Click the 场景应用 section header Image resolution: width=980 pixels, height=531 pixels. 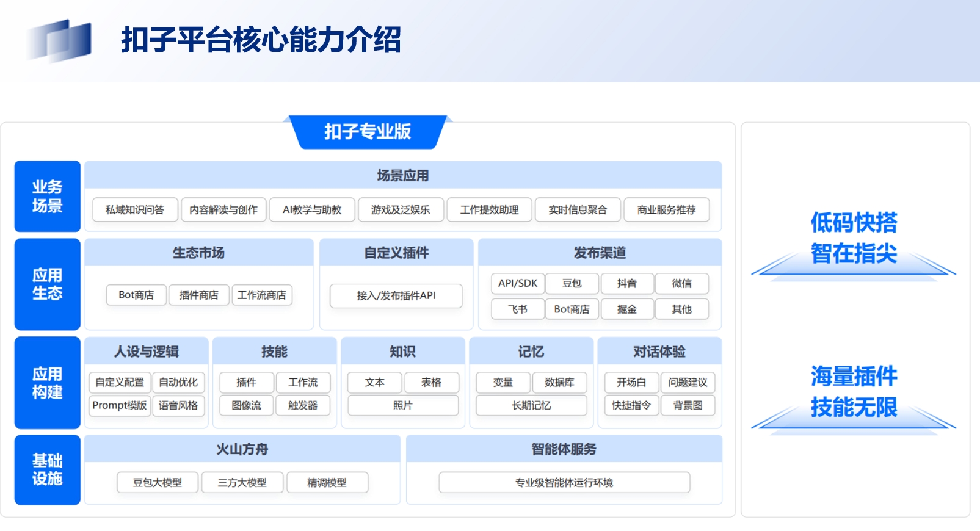click(403, 175)
